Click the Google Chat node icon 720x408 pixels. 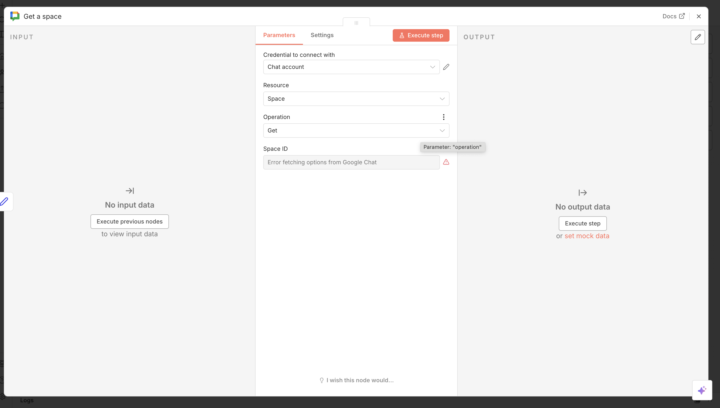(15, 16)
